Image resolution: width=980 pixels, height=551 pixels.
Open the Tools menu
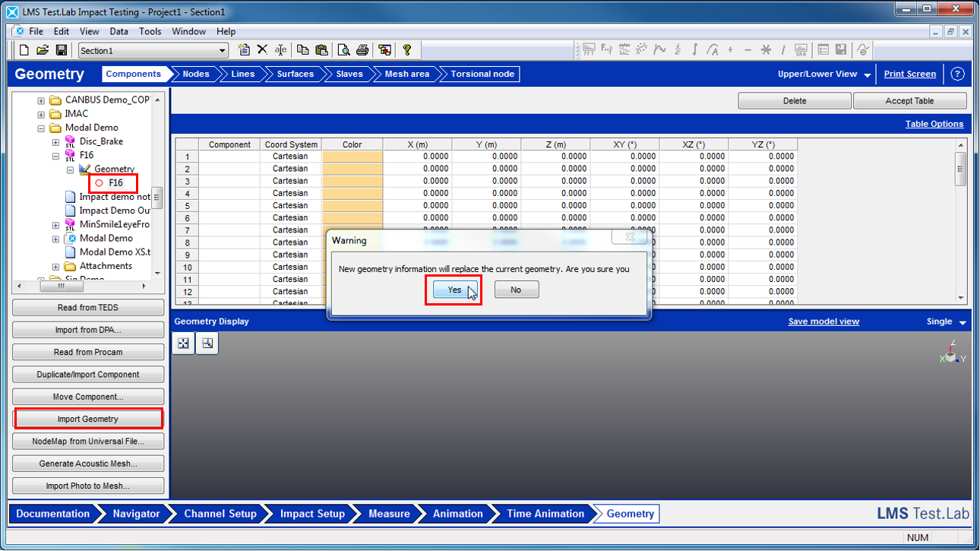pyautogui.click(x=150, y=31)
